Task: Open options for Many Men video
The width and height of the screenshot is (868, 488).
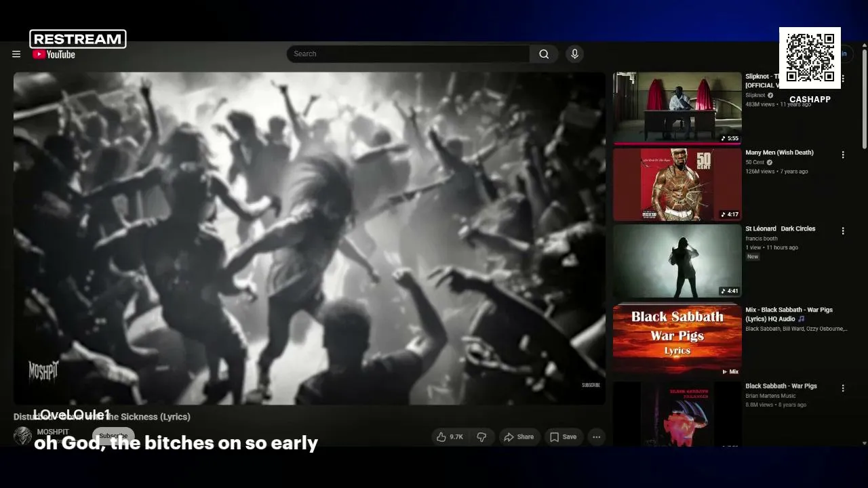Action: (843, 155)
